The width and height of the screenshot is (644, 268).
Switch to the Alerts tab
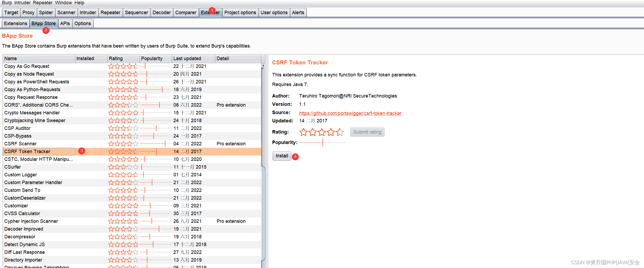click(x=298, y=13)
